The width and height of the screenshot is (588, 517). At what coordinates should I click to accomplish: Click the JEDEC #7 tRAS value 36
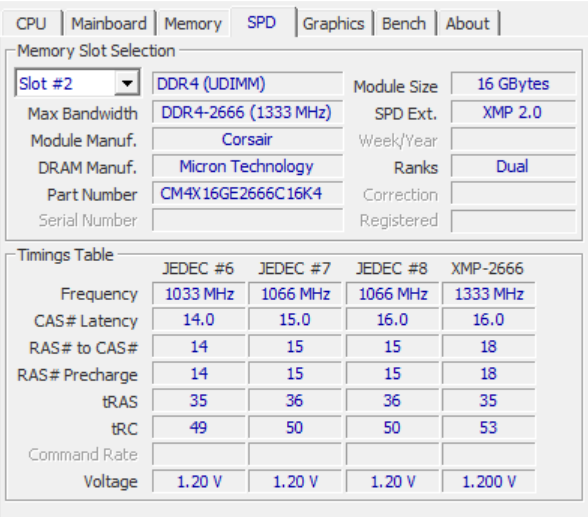coord(295,401)
